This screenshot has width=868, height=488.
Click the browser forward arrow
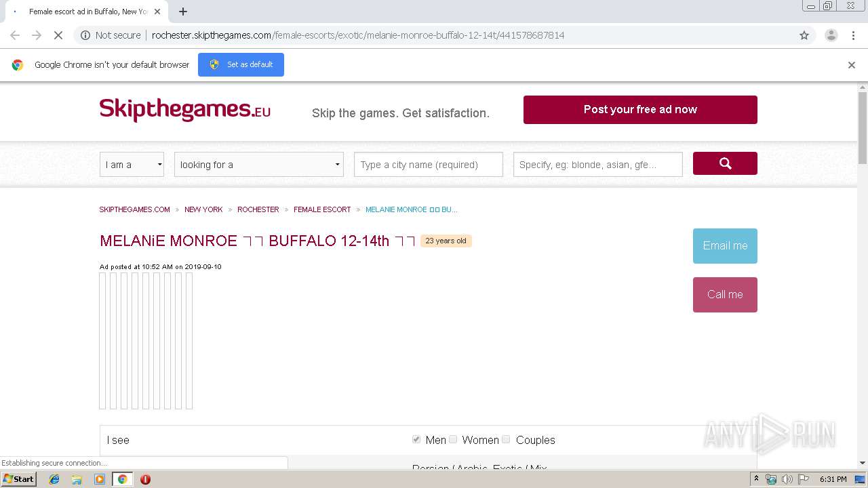click(37, 35)
